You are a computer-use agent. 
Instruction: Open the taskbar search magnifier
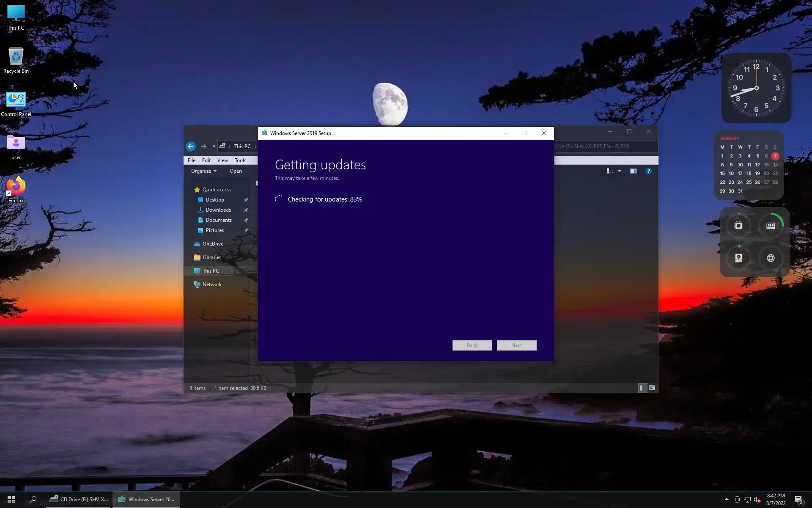[x=33, y=500]
